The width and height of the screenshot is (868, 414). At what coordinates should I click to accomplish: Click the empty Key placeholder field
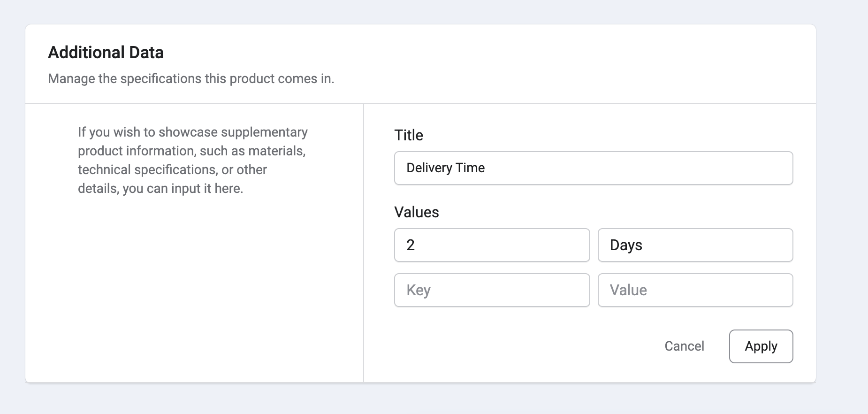coord(492,290)
